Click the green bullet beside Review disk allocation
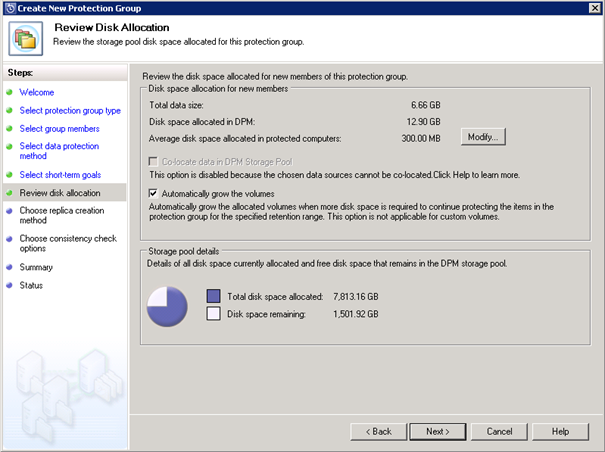This screenshot has width=605, height=452. click(x=9, y=192)
